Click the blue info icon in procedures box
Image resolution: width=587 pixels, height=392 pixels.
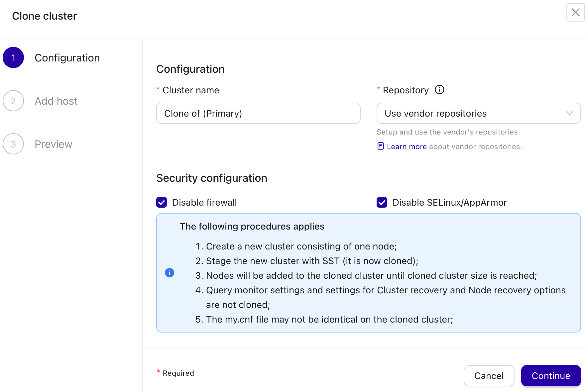170,273
